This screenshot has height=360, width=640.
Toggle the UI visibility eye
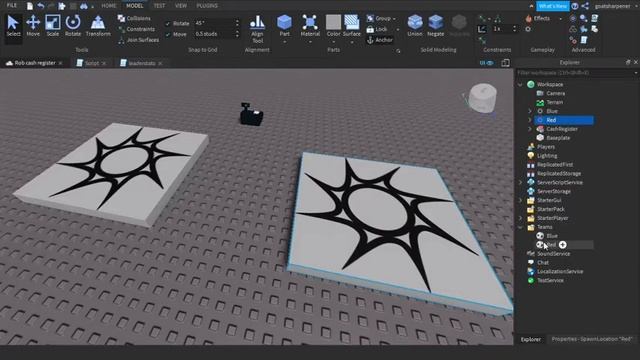click(x=487, y=63)
